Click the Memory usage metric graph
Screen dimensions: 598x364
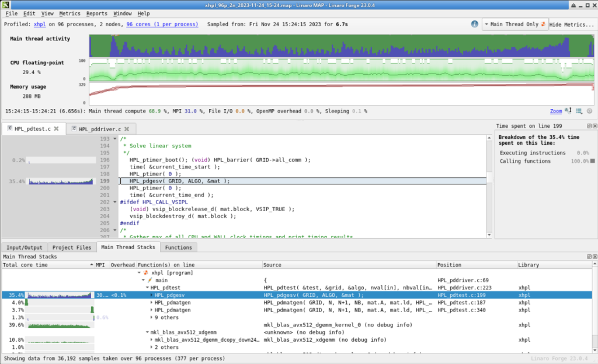point(341,94)
